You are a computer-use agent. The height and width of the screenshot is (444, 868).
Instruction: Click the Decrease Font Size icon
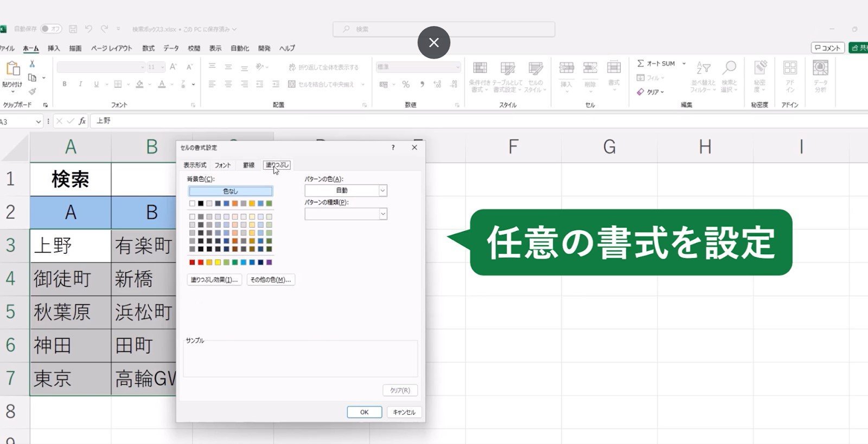[x=189, y=67]
